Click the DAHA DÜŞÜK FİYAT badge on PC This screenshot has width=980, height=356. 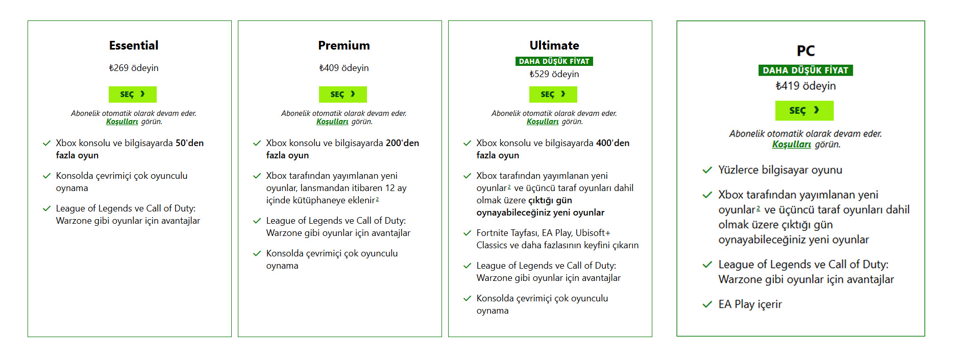pyautogui.click(x=805, y=70)
